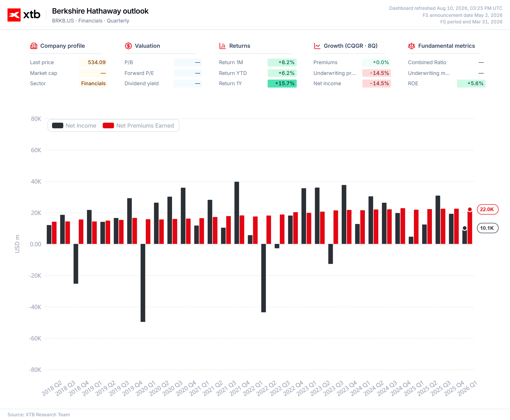The width and height of the screenshot is (510, 420).
Task: Click the 2018 Q2 x-axis label
Action: (52, 388)
